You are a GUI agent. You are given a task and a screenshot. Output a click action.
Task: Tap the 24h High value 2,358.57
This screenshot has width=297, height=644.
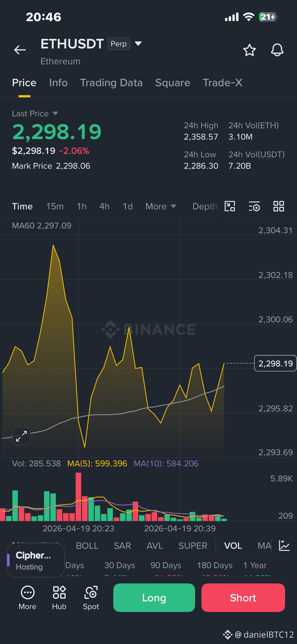(x=201, y=137)
